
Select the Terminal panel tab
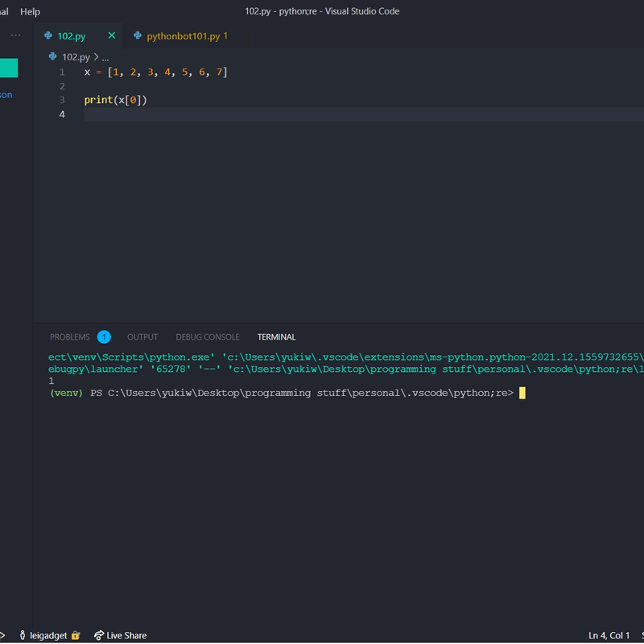pyautogui.click(x=276, y=336)
